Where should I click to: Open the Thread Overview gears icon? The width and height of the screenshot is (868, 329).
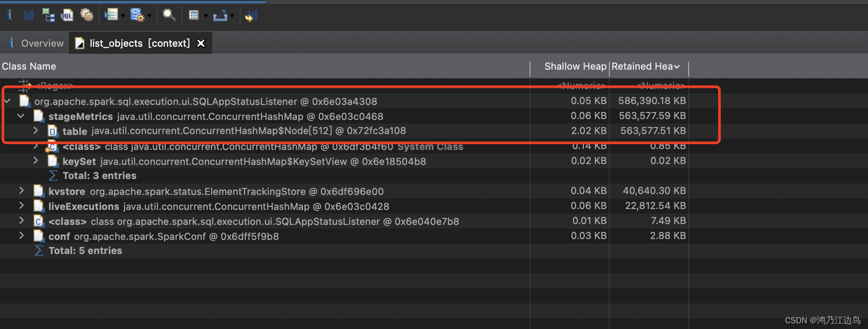[86, 15]
